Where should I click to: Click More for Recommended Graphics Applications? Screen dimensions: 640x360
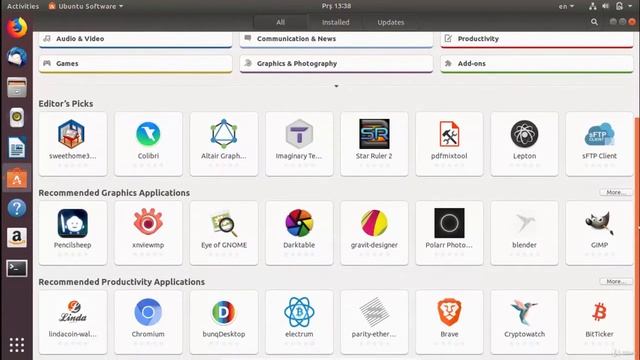point(616,192)
